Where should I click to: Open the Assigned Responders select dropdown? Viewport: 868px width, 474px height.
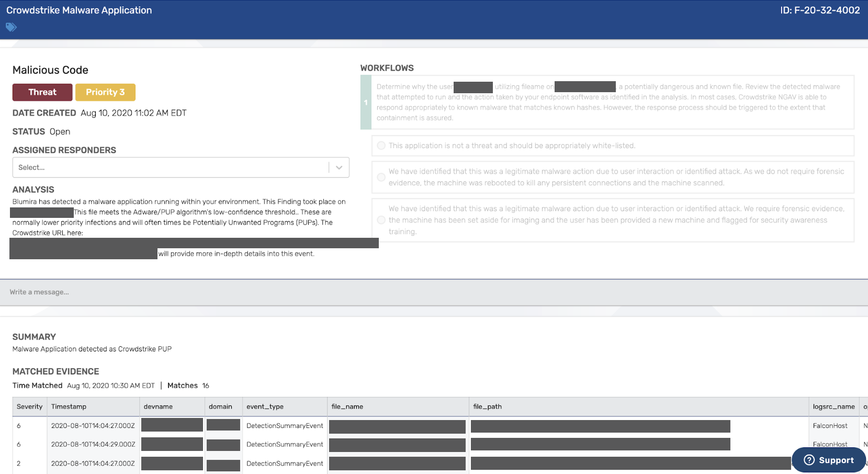(181, 168)
